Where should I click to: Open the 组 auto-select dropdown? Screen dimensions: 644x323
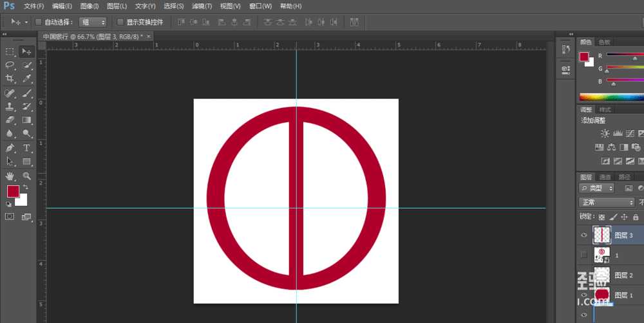[93, 22]
